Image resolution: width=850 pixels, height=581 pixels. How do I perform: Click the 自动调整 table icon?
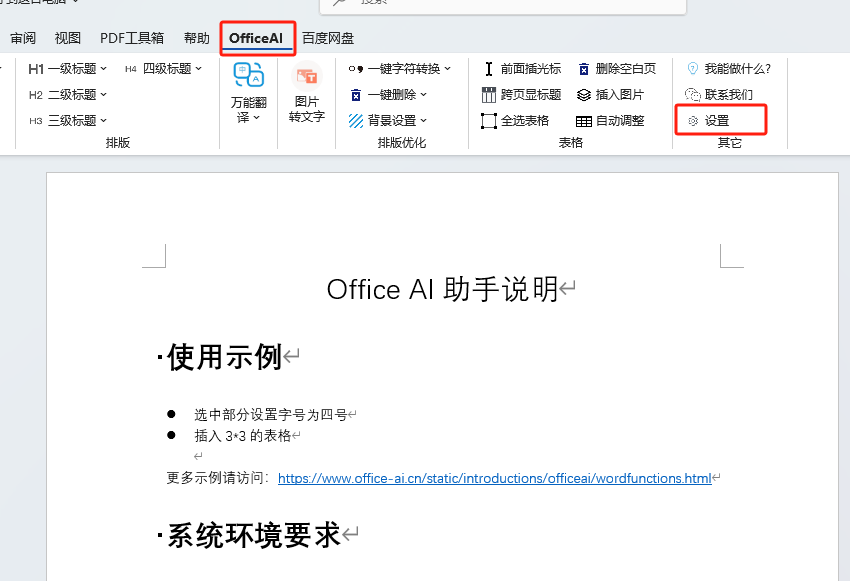(584, 121)
